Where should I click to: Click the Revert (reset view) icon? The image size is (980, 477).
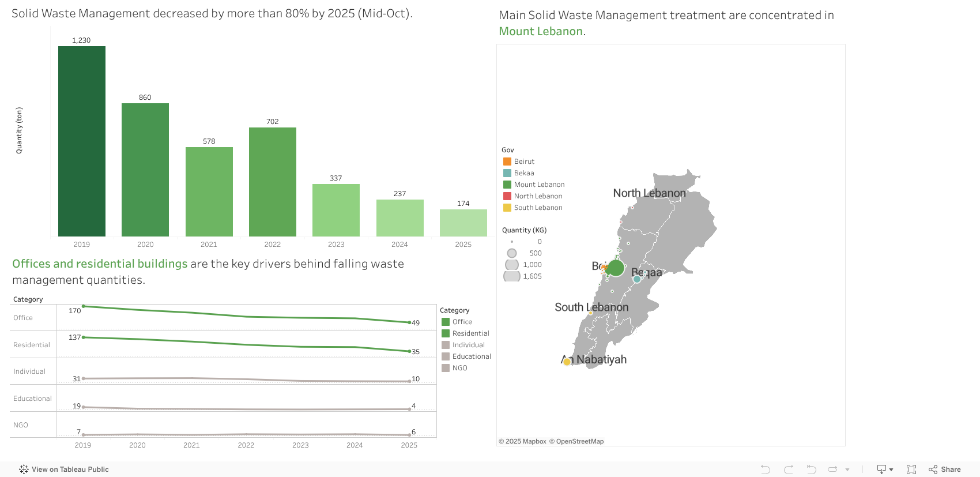(811, 470)
